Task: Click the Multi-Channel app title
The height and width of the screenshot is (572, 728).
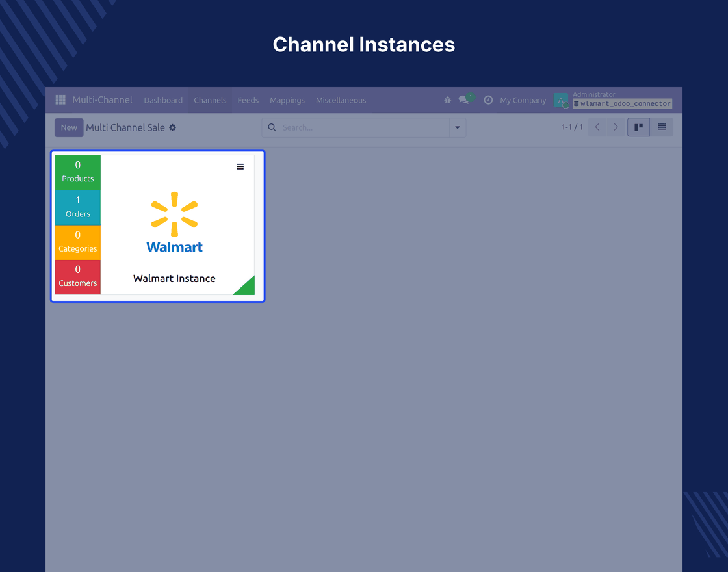Action: 102,100
